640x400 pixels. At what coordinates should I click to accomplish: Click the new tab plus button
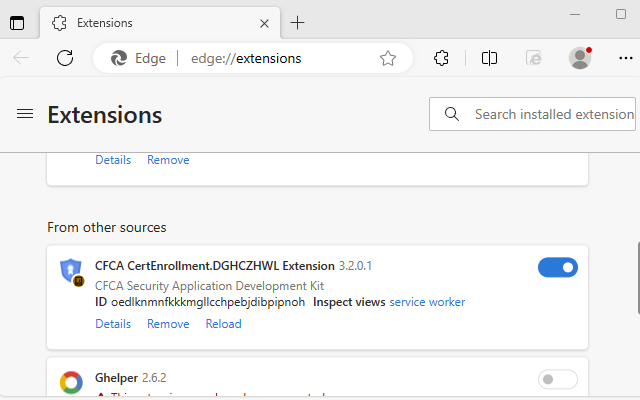pos(297,23)
